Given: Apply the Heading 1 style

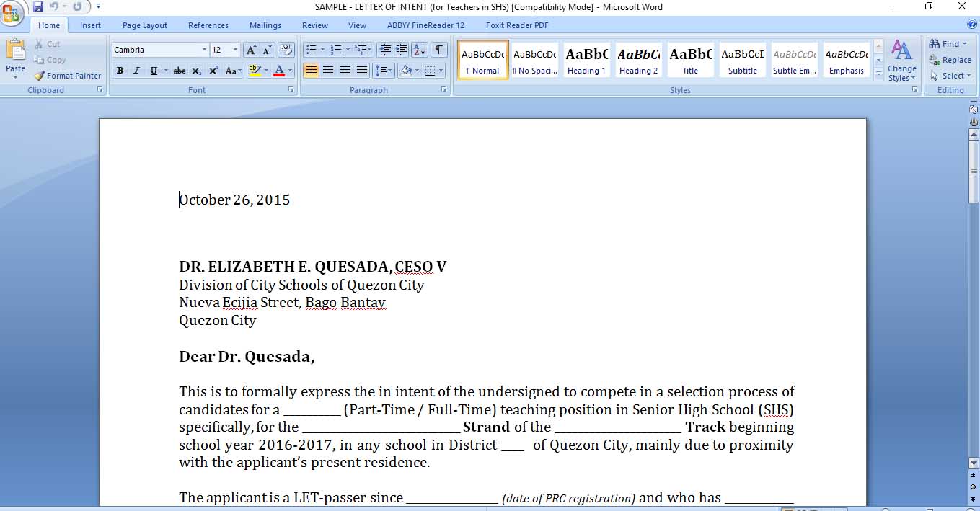Looking at the screenshot, I should click(x=586, y=60).
